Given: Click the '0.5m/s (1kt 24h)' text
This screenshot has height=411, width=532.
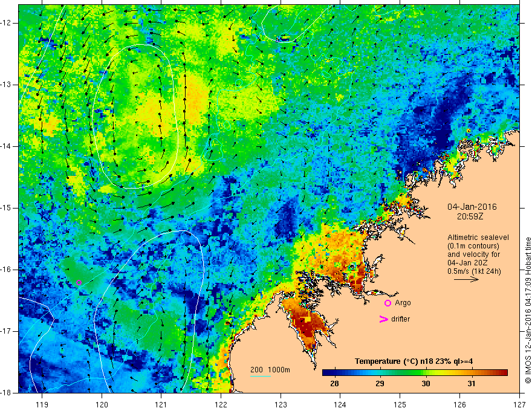Looking at the screenshot, I should pyautogui.click(x=474, y=271).
